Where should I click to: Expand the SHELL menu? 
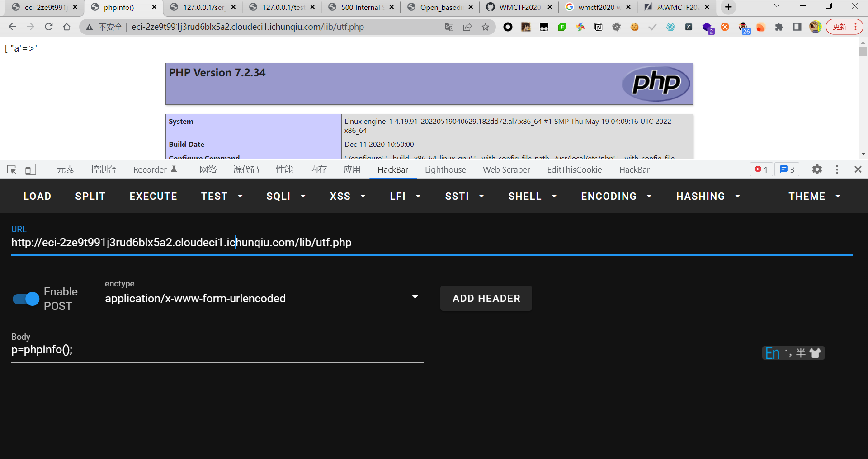[x=532, y=196]
